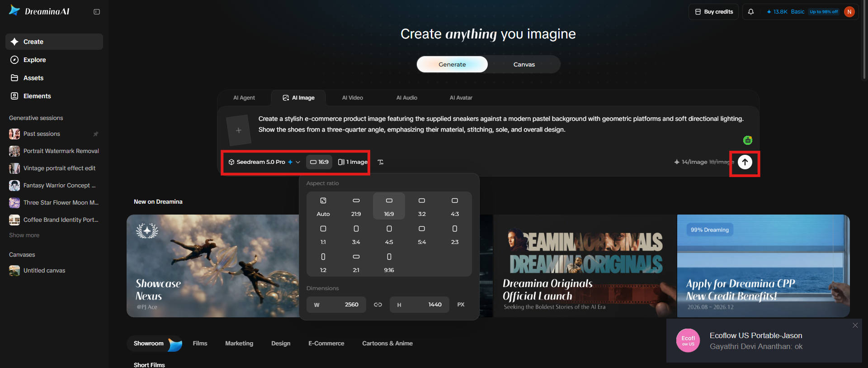Click the Buy credits button

714,12
